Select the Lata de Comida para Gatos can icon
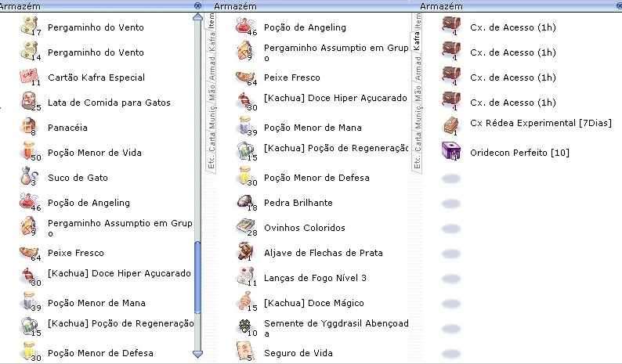This screenshot has width=622, height=364. click(x=29, y=101)
